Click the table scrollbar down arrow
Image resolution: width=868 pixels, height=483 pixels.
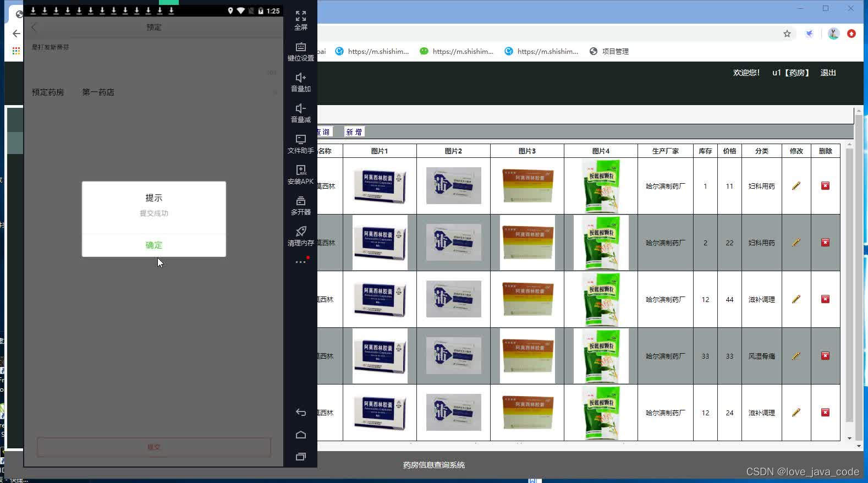pyautogui.click(x=849, y=438)
